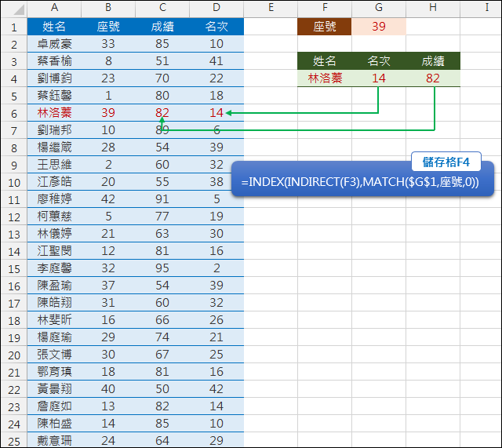Select row 19 header
The height and width of the screenshot is (448, 502).
(x=14, y=337)
